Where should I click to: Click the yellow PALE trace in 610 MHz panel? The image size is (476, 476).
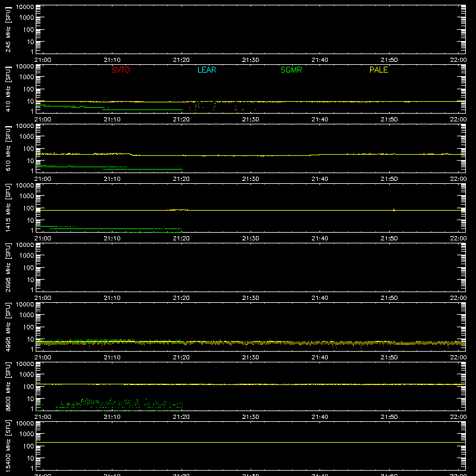(250, 155)
